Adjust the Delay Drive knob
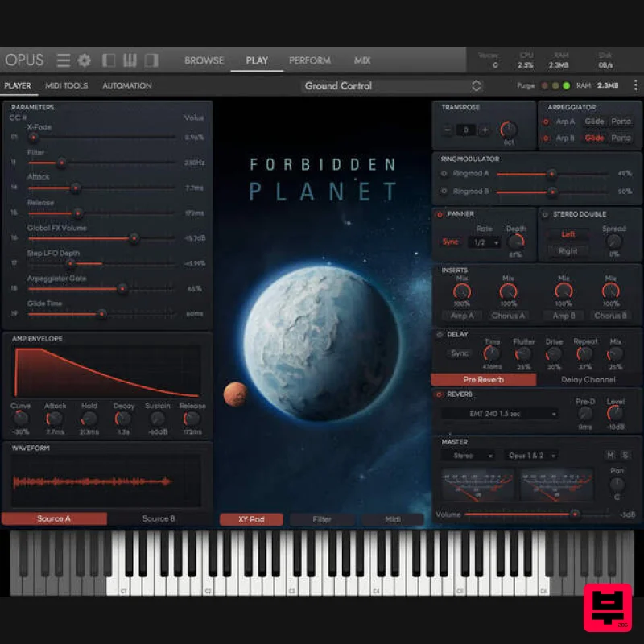The image size is (644, 644). point(554,353)
